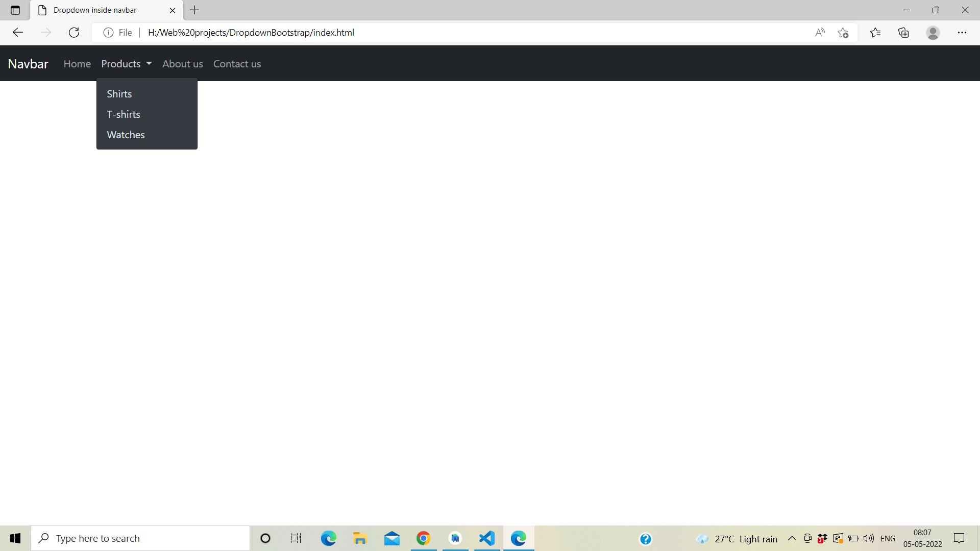Open the volume control from system tray
Viewport: 980px width, 551px height.
click(x=869, y=538)
